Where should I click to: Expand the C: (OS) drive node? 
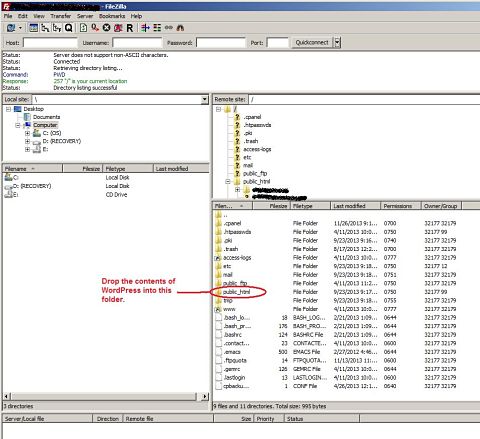(27, 133)
